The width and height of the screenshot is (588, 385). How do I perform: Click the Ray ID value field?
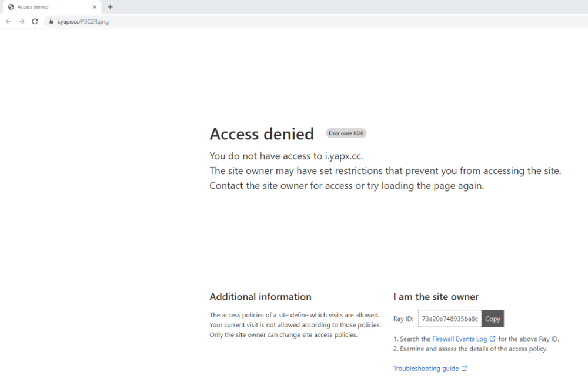(450, 319)
